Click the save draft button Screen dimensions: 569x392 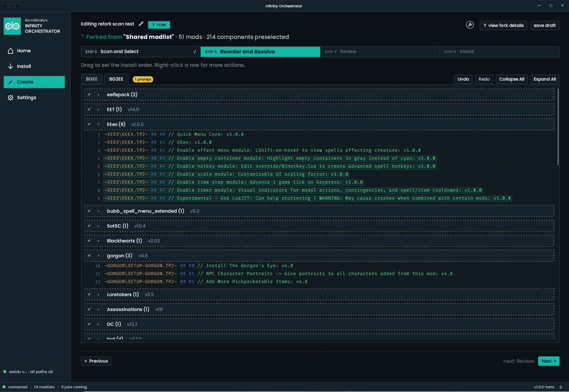coord(545,25)
